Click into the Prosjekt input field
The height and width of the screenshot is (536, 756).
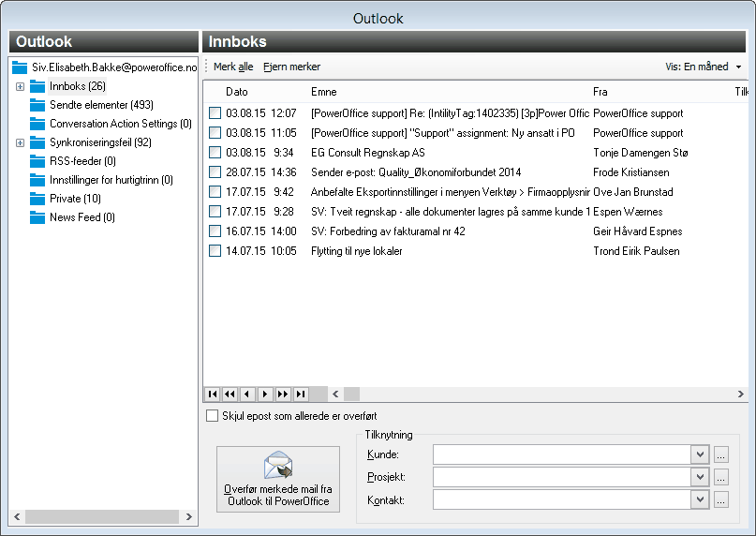point(562,477)
